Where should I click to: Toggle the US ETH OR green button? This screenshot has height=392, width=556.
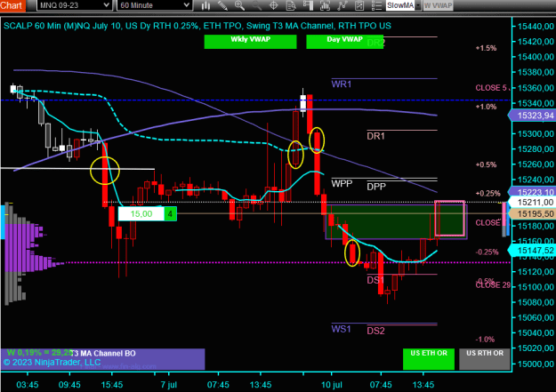pyautogui.click(x=429, y=359)
